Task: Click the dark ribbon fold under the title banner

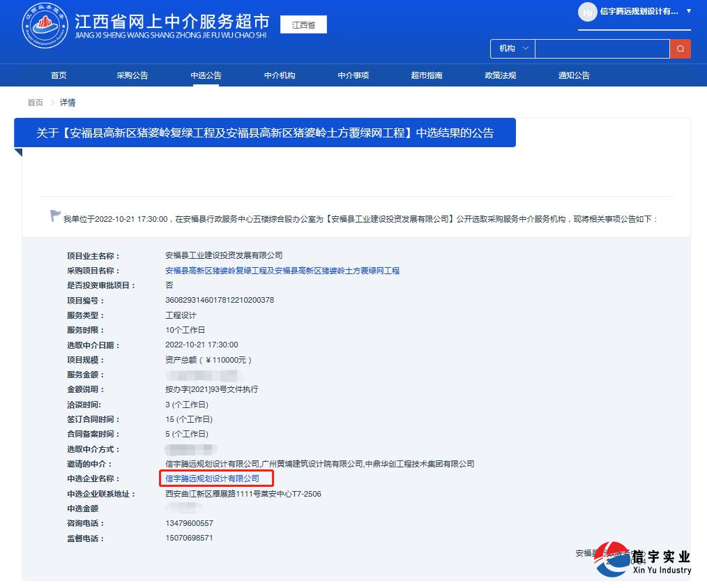Action: click(x=18, y=151)
